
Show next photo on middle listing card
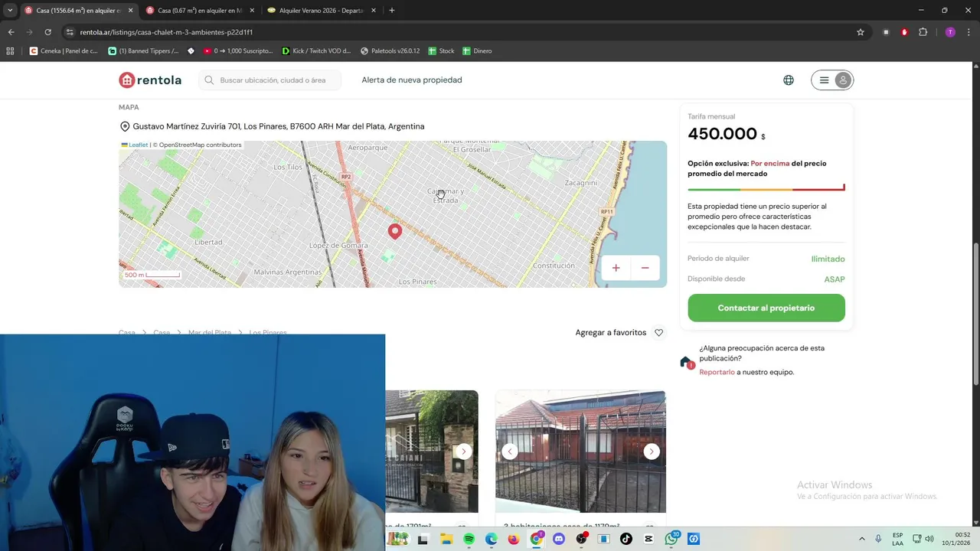click(464, 452)
